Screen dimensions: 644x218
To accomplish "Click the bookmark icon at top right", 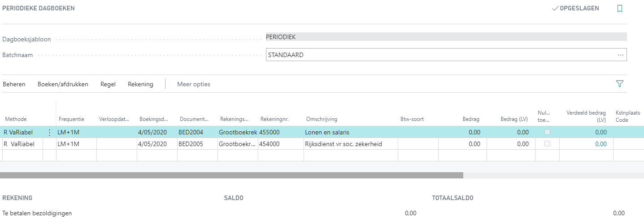I will [x=620, y=9].
